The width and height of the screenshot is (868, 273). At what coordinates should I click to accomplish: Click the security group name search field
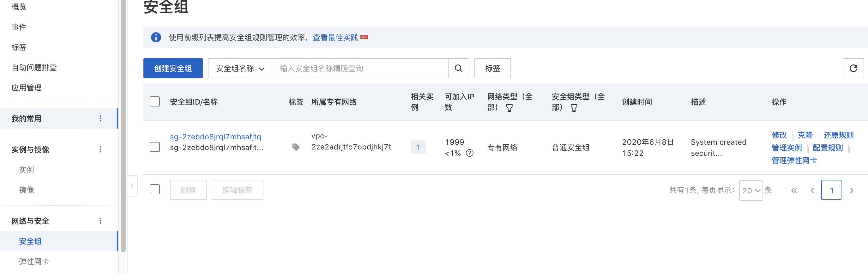(x=359, y=69)
